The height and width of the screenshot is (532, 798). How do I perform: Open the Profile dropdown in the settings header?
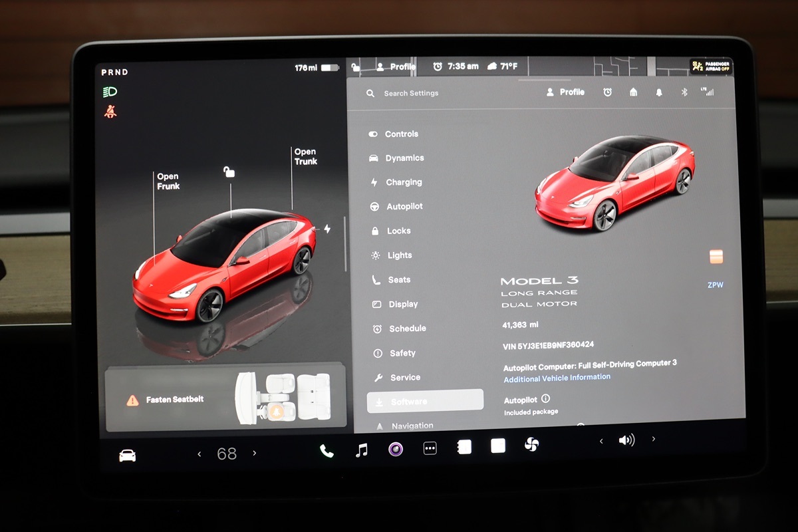(565, 92)
